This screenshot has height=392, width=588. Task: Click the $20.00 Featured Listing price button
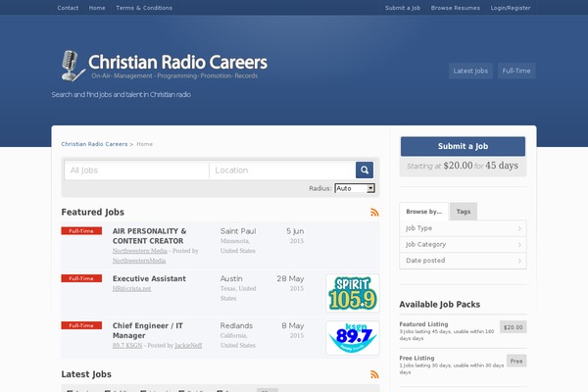pos(513,327)
